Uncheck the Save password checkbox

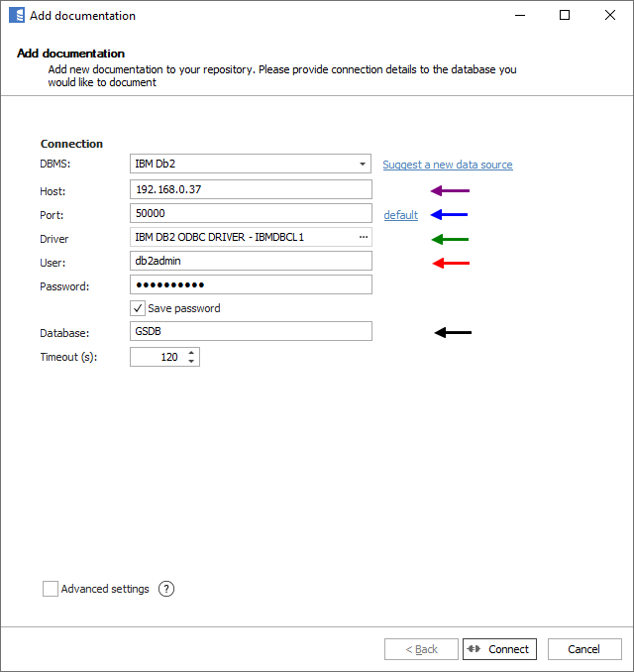(x=138, y=308)
